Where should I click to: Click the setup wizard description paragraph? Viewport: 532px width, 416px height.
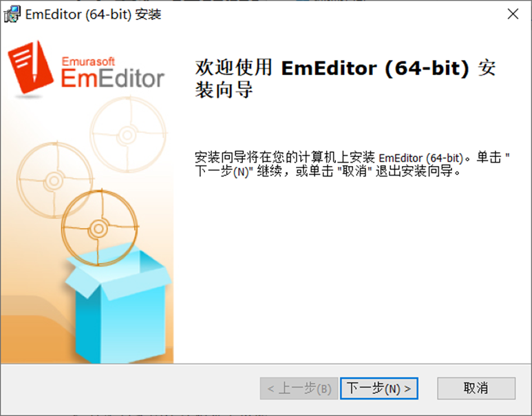click(x=352, y=165)
